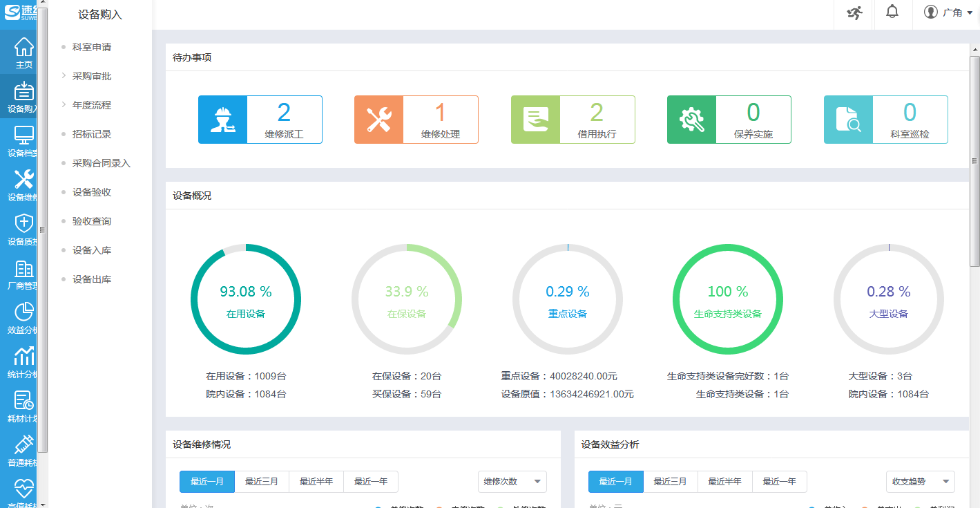Click the blue 维修派工 worker icon
This screenshot has width=980, height=508.
pyautogui.click(x=222, y=120)
